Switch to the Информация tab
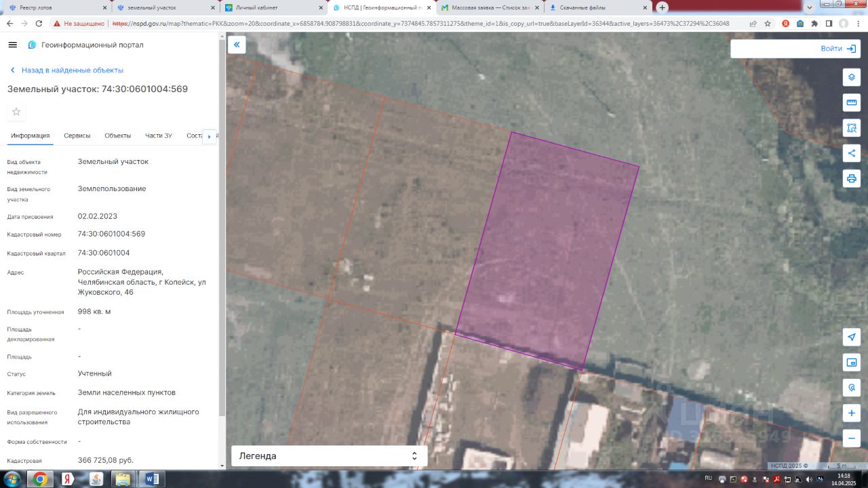Image resolution: width=868 pixels, height=488 pixels. (x=31, y=136)
